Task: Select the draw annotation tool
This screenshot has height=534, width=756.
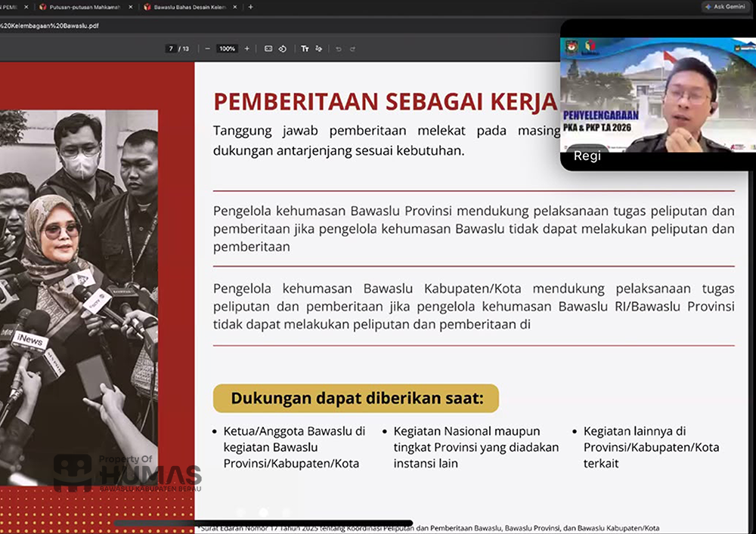Action: coord(319,48)
